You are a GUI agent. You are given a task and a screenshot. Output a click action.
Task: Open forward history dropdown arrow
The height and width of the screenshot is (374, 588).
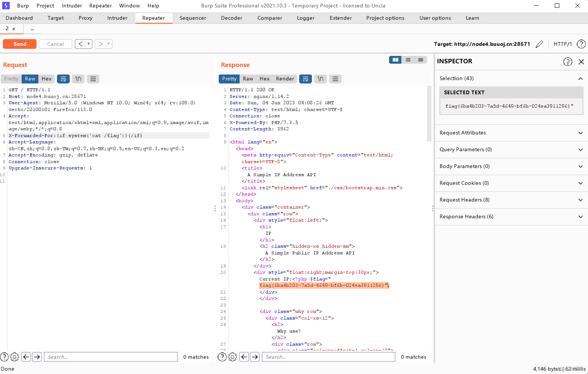pos(109,44)
